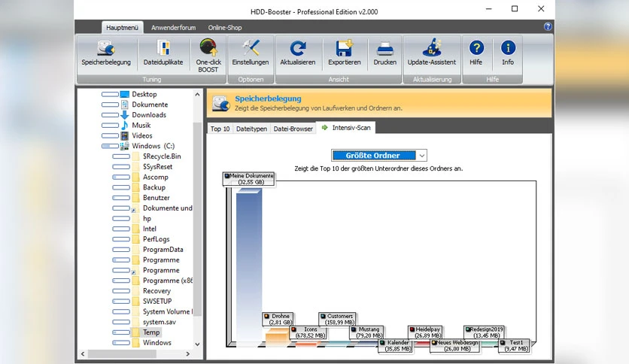Switch to the Datei-Browser tab
Screen dimensions: 629x364
293,129
